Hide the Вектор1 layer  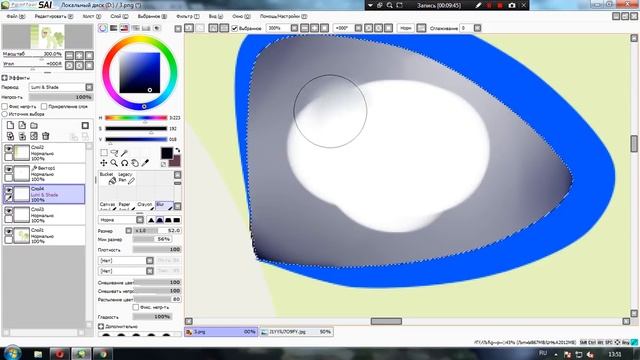click(x=8, y=169)
